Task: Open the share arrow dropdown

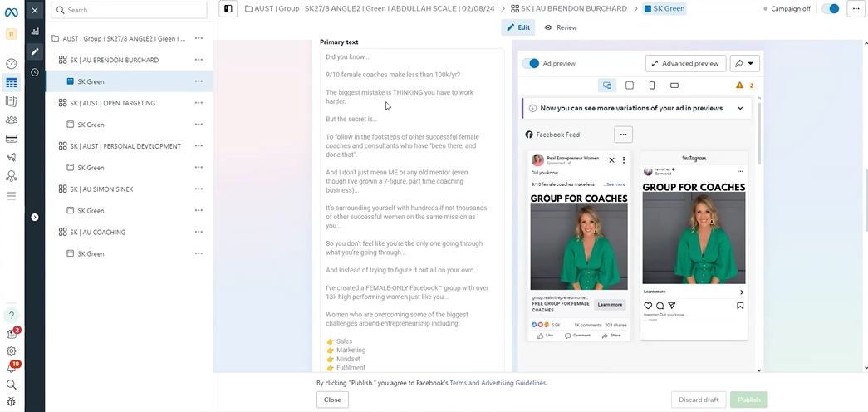Action: [x=744, y=63]
